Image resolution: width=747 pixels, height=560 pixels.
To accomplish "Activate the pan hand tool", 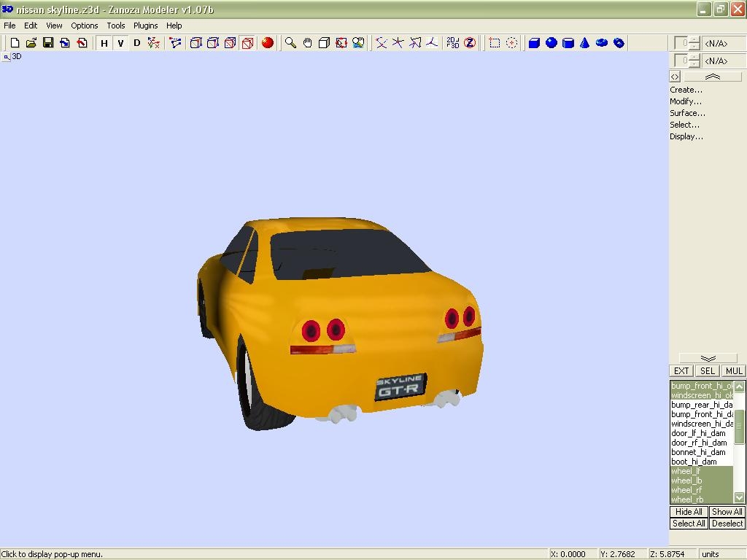I will click(307, 43).
